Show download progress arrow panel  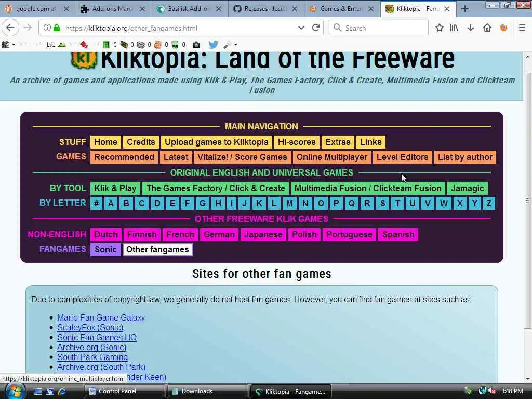pyautogui.click(x=471, y=28)
